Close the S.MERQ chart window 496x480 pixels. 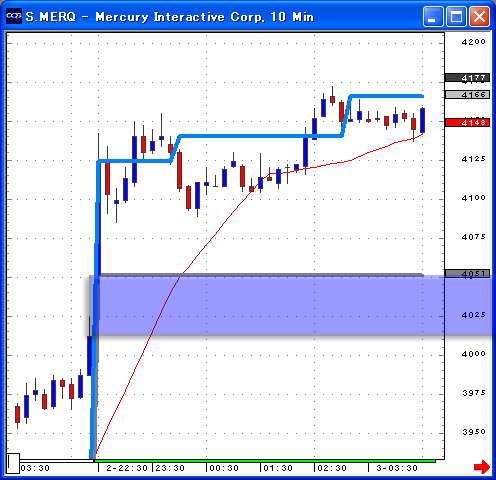pos(480,16)
